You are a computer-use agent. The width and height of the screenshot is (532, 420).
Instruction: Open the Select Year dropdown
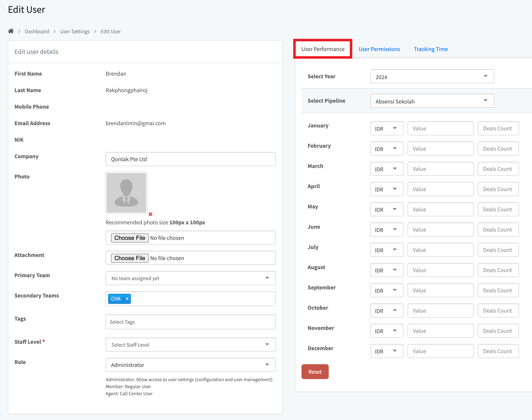[x=432, y=76]
